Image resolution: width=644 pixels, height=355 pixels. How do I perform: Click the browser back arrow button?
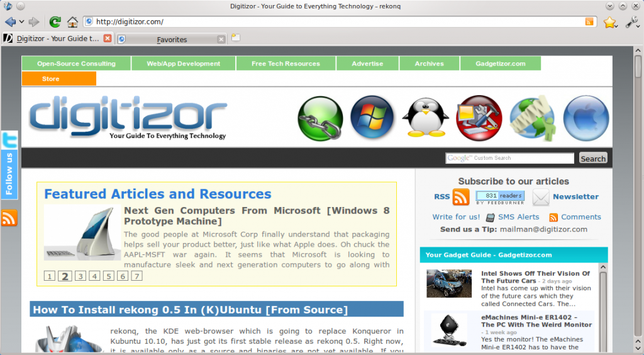point(10,22)
